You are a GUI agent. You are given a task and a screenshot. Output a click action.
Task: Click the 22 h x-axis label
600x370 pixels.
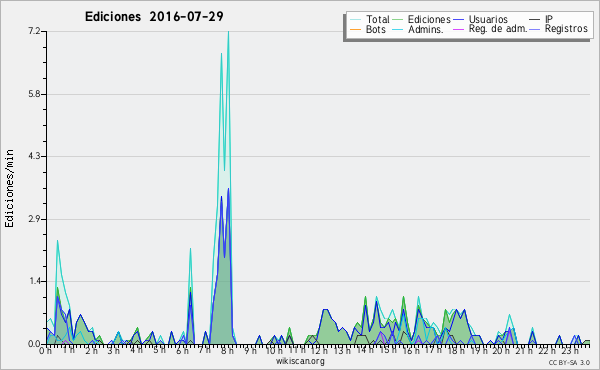point(547,351)
